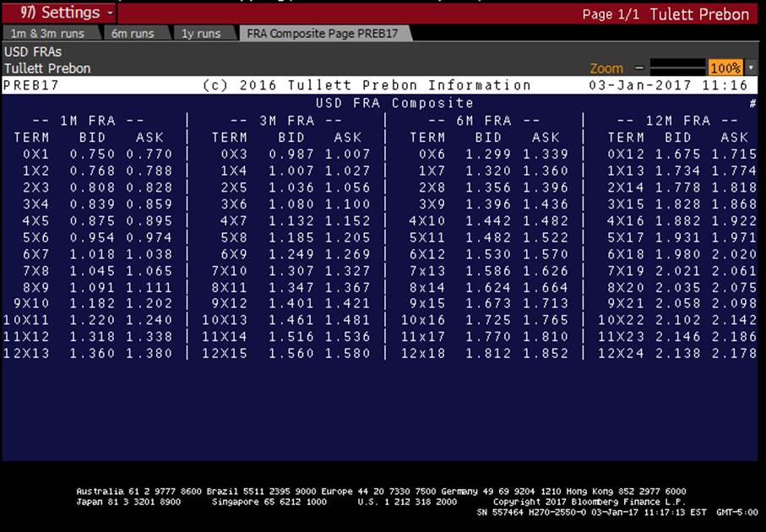The height and width of the screenshot is (532, 766).
Task: Click the PREB17 page code
Action: tap(30, 85)
